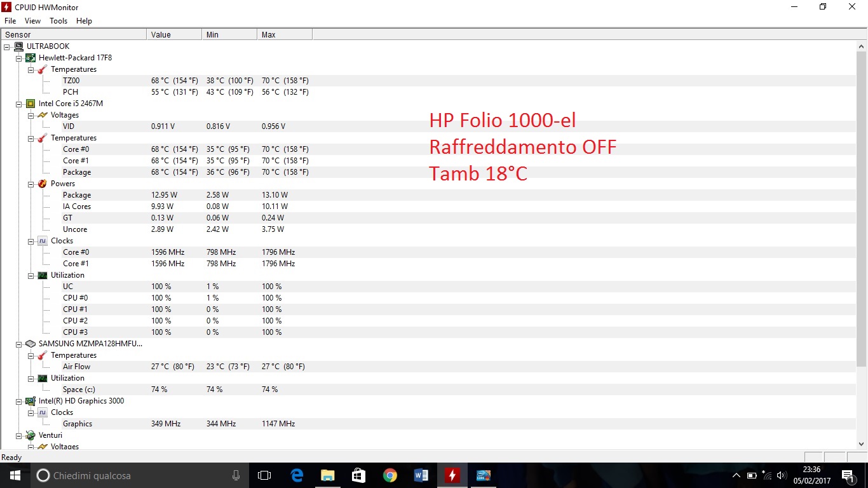
Task: Click the volume speaker icon in system tray
Action: 781,475
